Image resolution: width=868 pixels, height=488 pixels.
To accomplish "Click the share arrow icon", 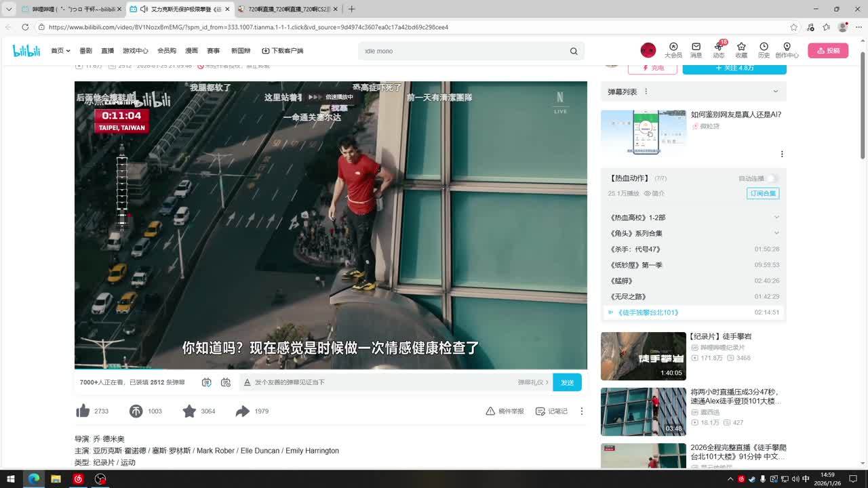I will coord(242,411).
